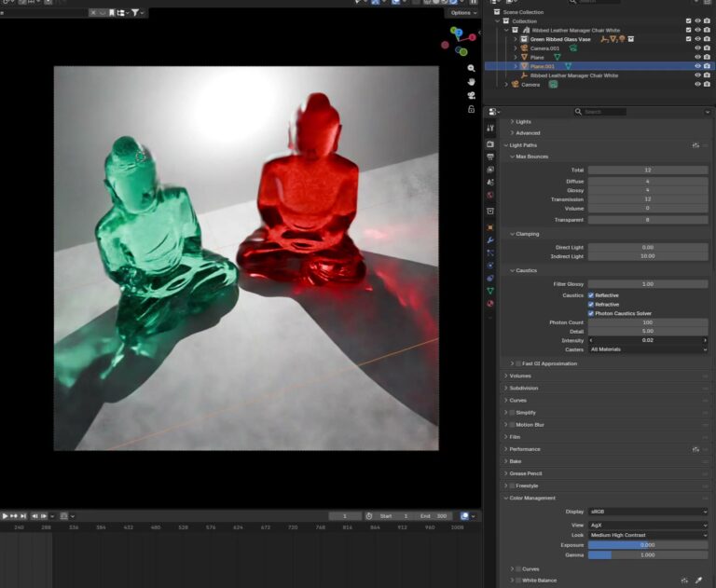Open the viewport Options dropdown
The height and width of the screenshot is (588, 716).
pyautogui.click(x=463, y=13)
